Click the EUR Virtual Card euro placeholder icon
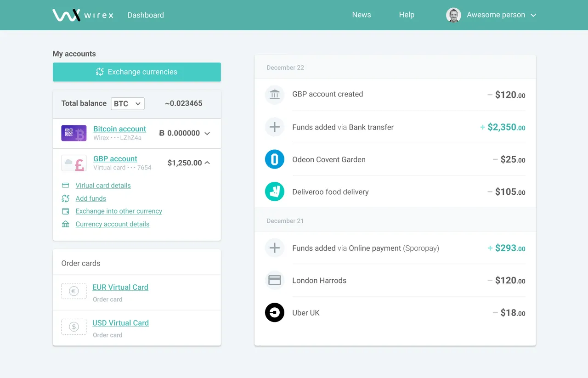This screenshot has height=378, width=588. (x=74, y=291)
